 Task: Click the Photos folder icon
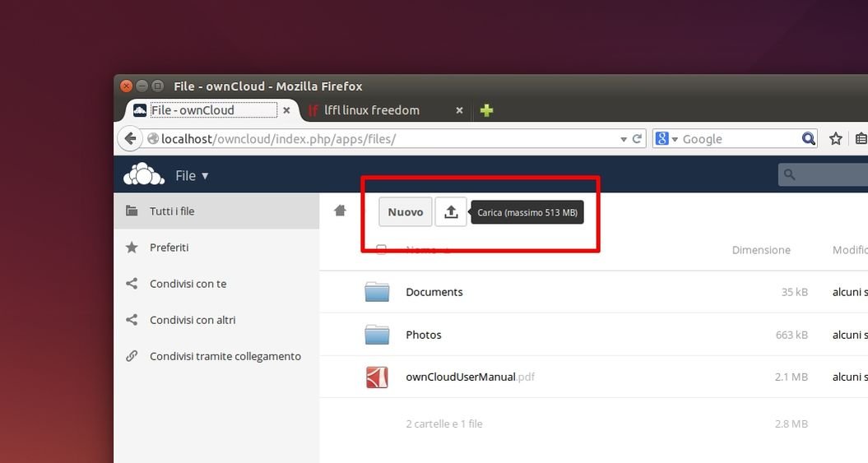click(x=377, y=334)
